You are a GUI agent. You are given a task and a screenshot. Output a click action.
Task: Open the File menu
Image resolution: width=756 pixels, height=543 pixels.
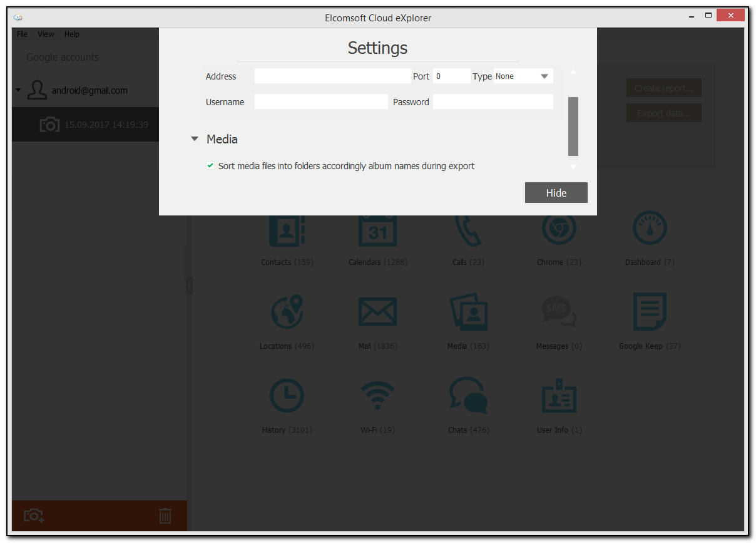click(x=22, y=34)
